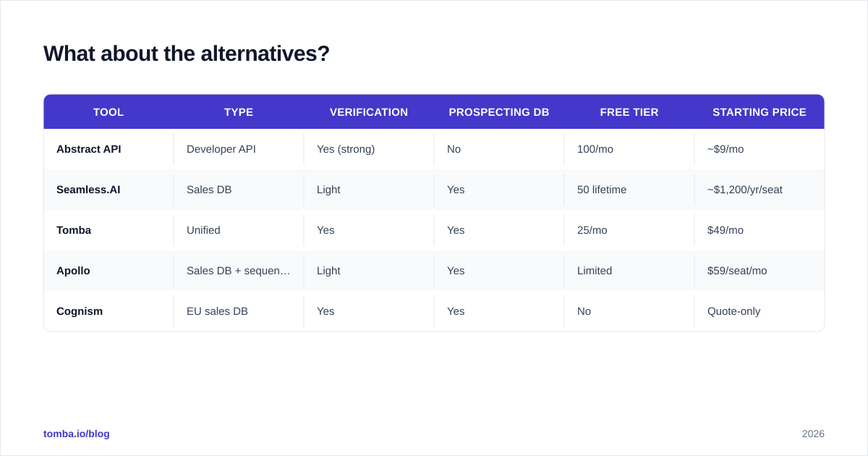This screenshot has height=456, width=868.
Task: Click the FREE TIER column header
Action: [x=629, y=112]
